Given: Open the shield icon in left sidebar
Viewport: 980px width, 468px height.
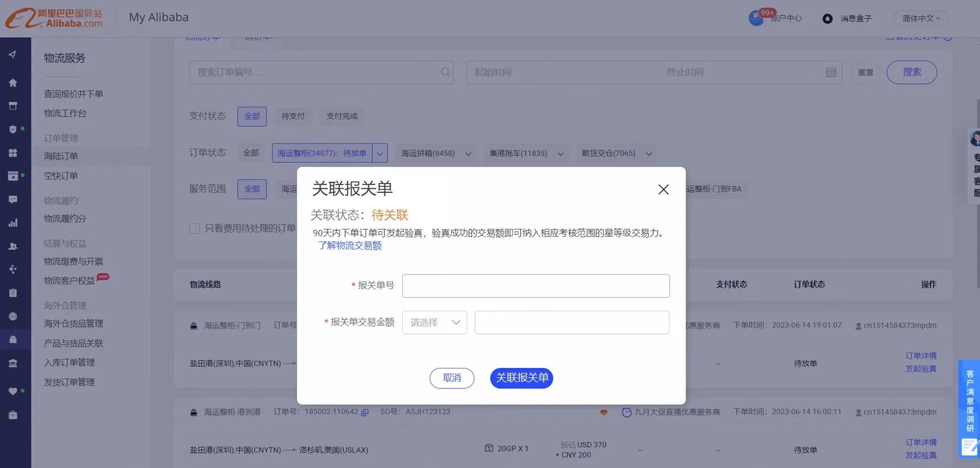Looking at the screenshot, I should pyautogui.click(x=13, y=130).
